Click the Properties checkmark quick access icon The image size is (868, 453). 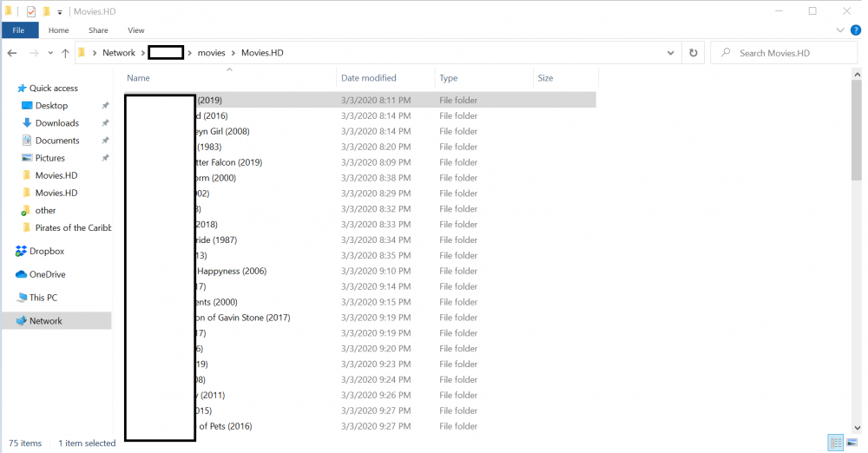click(31, 11)
